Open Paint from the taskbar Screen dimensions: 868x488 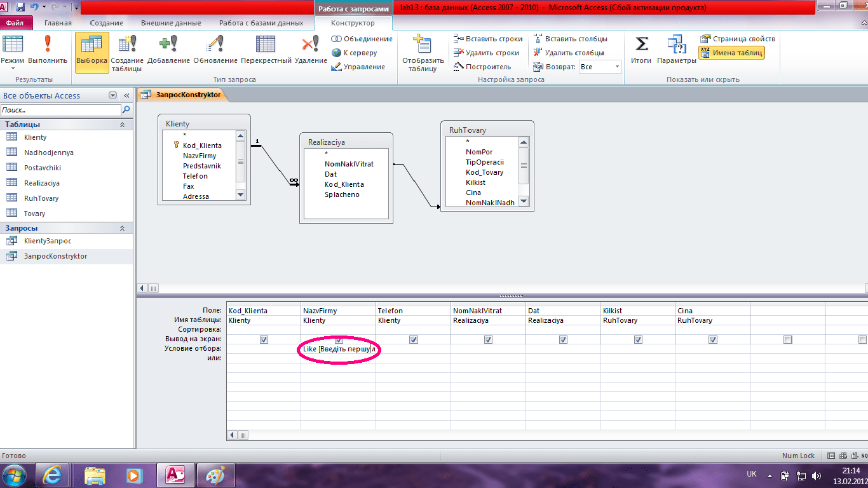pos(216,475)
